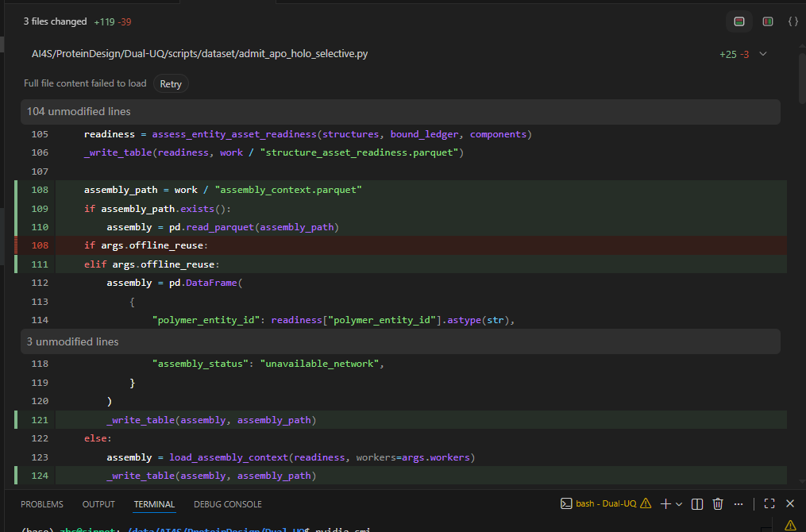
Task: Click the '3 files changed' summary text
Action: [x=55, y=21]
